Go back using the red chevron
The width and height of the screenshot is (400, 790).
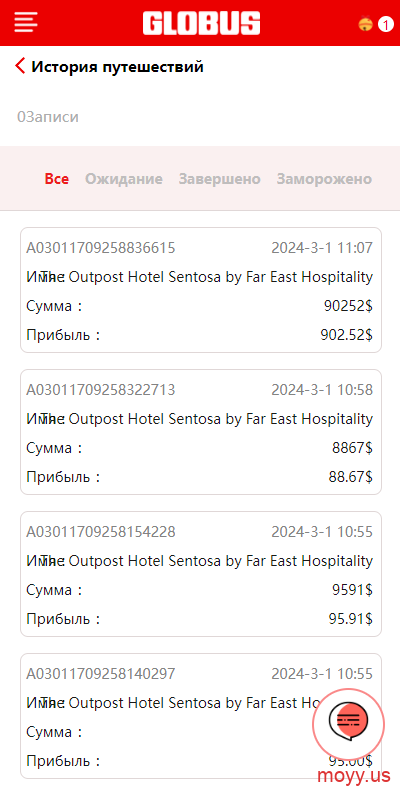click(20, 66)
